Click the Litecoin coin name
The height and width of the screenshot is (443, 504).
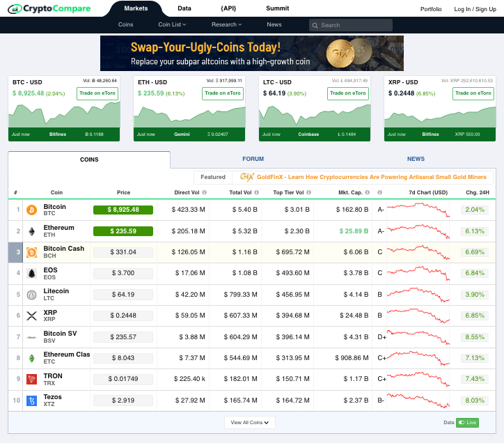(56, 291)
